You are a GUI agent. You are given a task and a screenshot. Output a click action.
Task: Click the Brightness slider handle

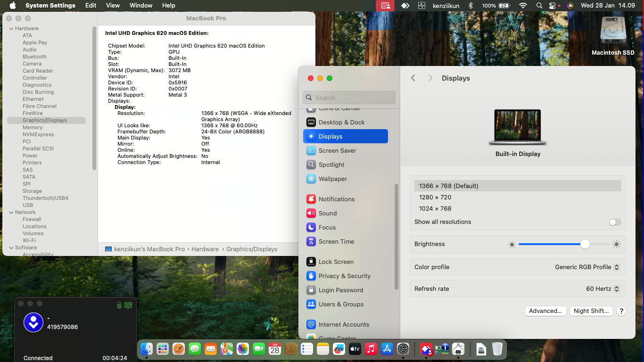[x=585, y=244]
